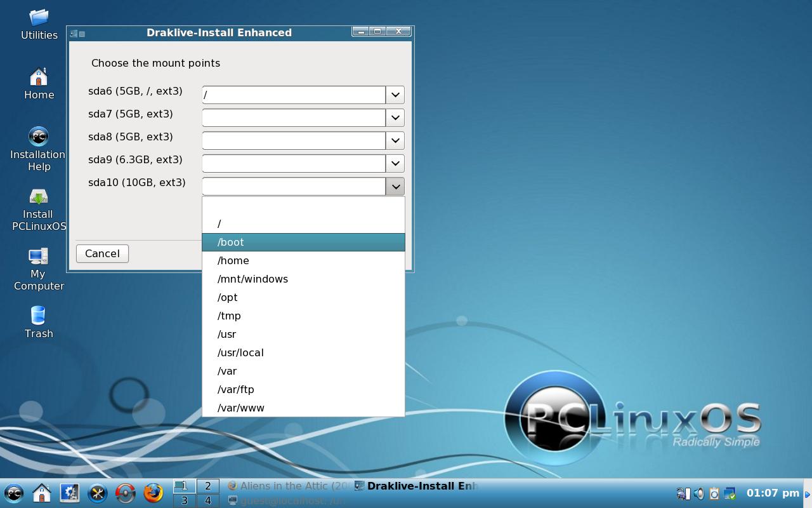
Task: Click the sda7 mount point text field
Action: point(294,117)
